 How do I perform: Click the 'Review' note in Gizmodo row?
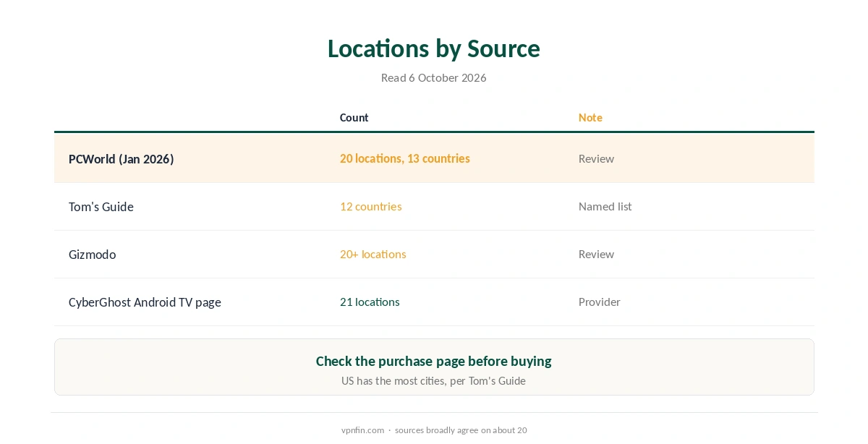click(596, 254)
